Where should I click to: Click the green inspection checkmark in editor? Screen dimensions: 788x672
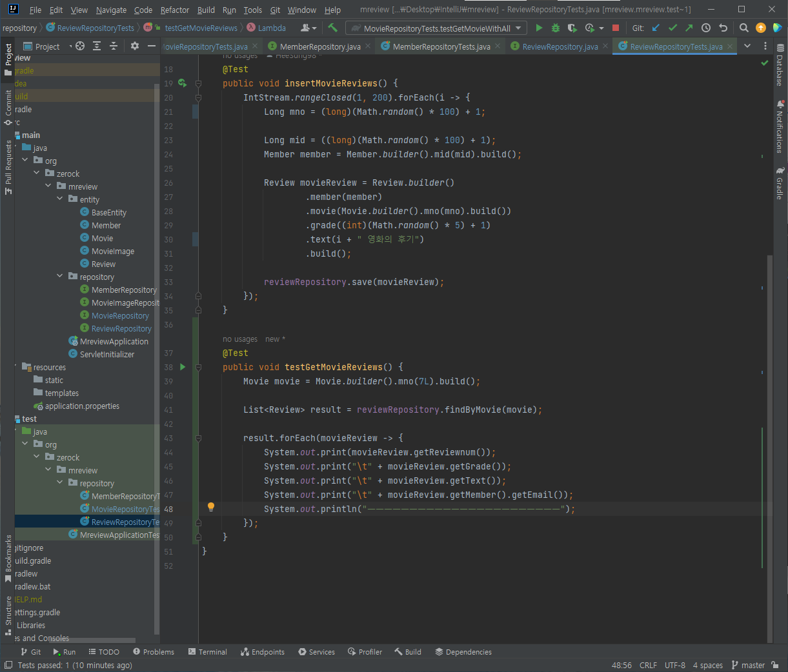point(765,63)
